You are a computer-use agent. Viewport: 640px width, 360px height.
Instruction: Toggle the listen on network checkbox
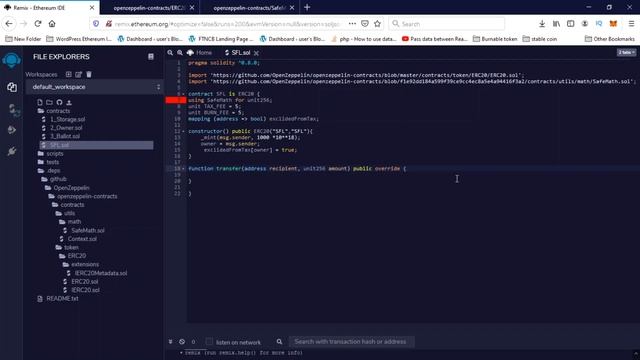[x=209, y=341]
